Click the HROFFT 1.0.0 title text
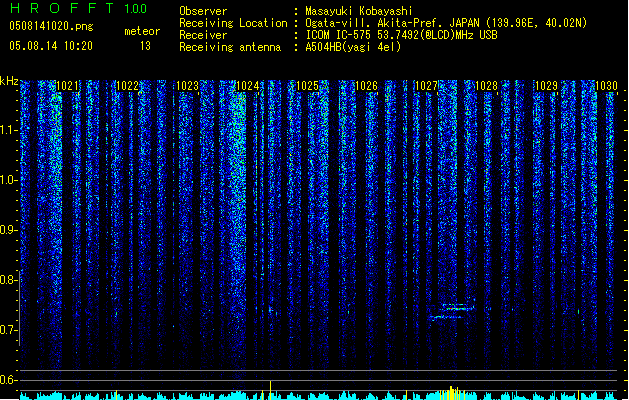 tap(79, 8)
